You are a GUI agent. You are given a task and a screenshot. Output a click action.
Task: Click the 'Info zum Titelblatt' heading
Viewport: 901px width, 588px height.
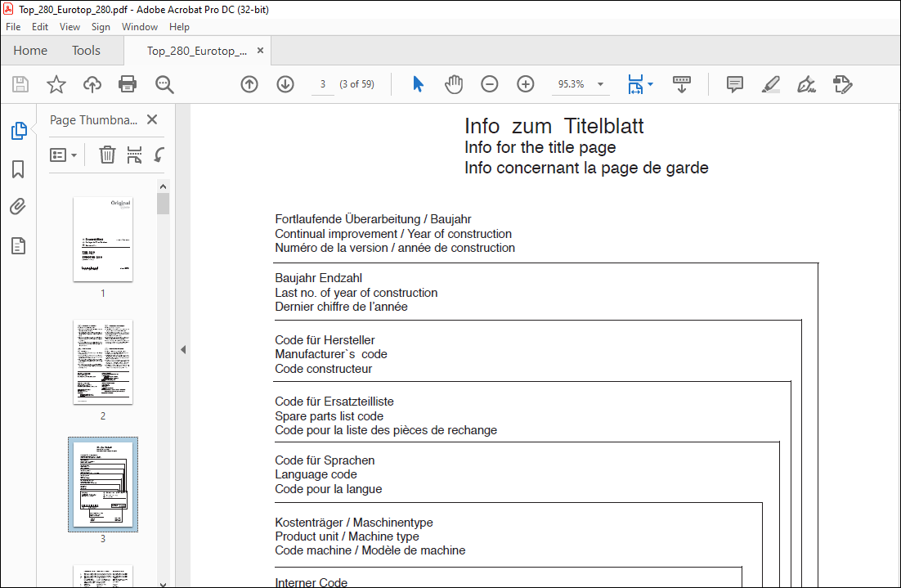[554, 126]
